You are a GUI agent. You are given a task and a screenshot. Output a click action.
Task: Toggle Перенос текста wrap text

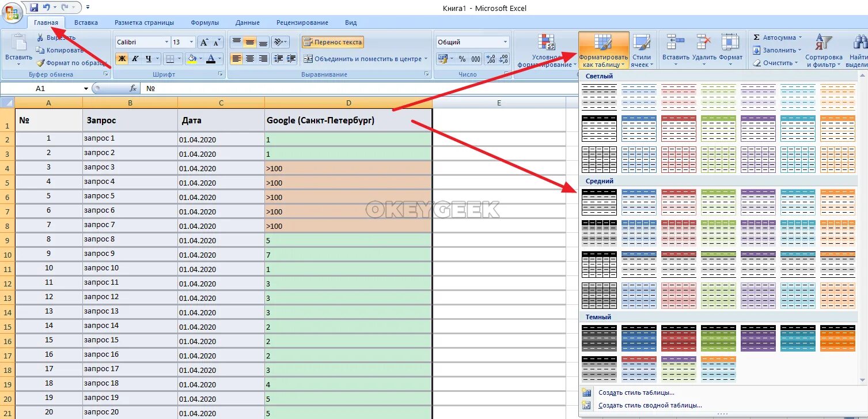332,42
